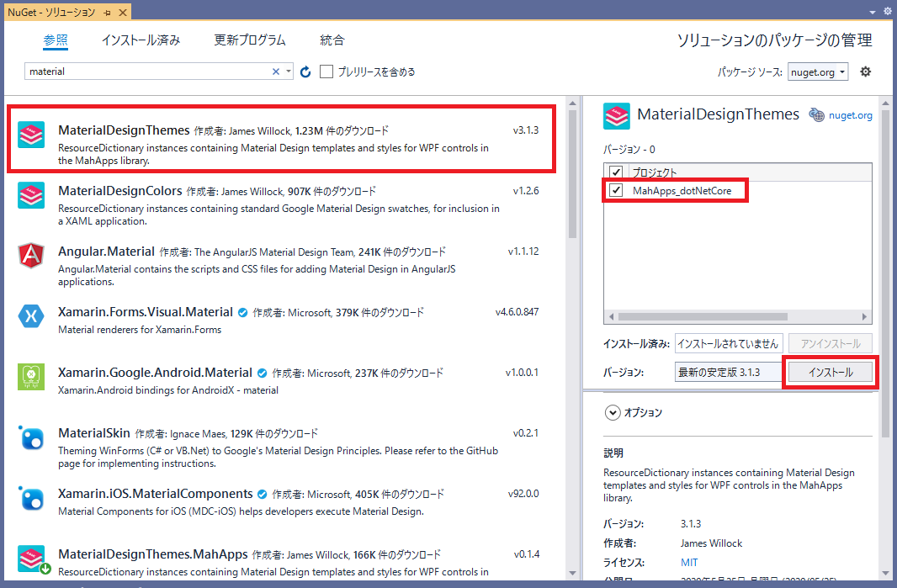897x588 pixels.
Task: Click project list horizontal scrollbar thumb
Action: coord(703,316)
